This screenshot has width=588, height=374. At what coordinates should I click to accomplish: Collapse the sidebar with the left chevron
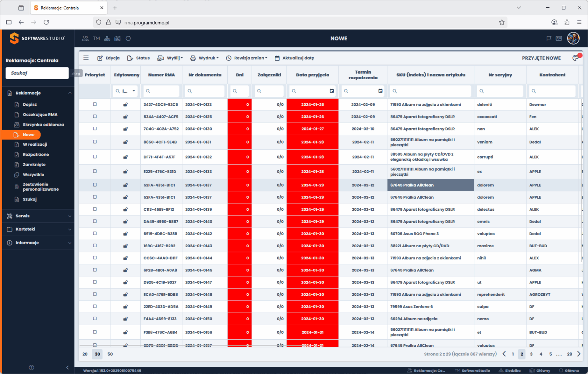point(67,367)
